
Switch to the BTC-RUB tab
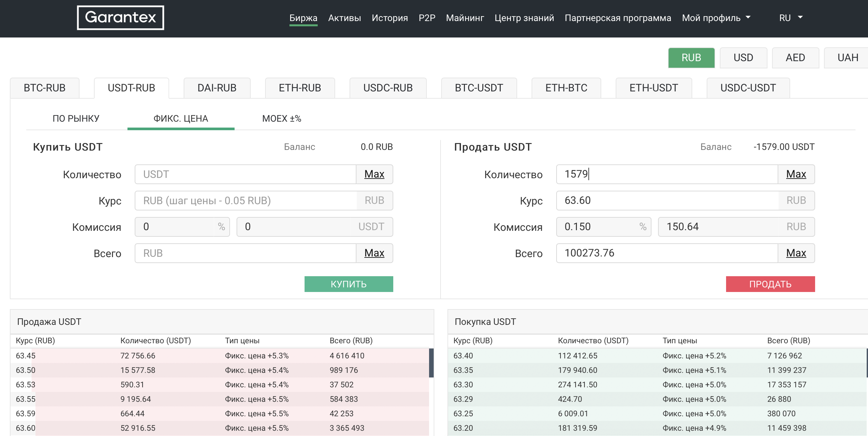44,88
